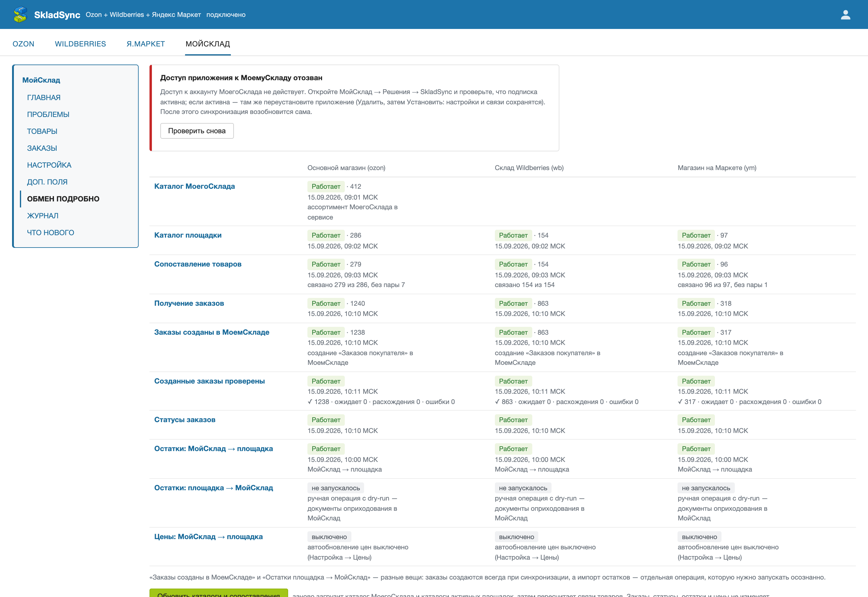Screen dimensions: 868x597
Task: Click alert title Доступ приложения к МоемуСкладу отозван
Action: tap(241, 77)
